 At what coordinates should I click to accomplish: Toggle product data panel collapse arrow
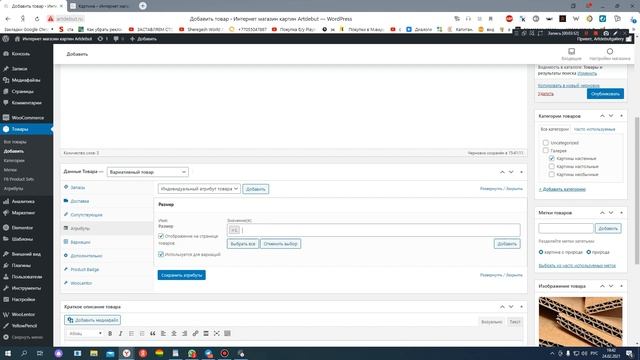click(521, 172)
